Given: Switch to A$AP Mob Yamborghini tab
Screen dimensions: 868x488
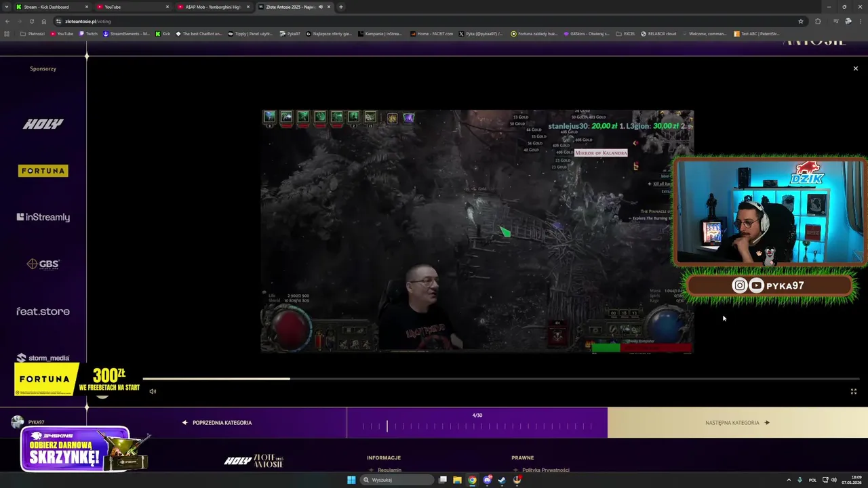Looking at the screenshot, I should pos(213,7).
